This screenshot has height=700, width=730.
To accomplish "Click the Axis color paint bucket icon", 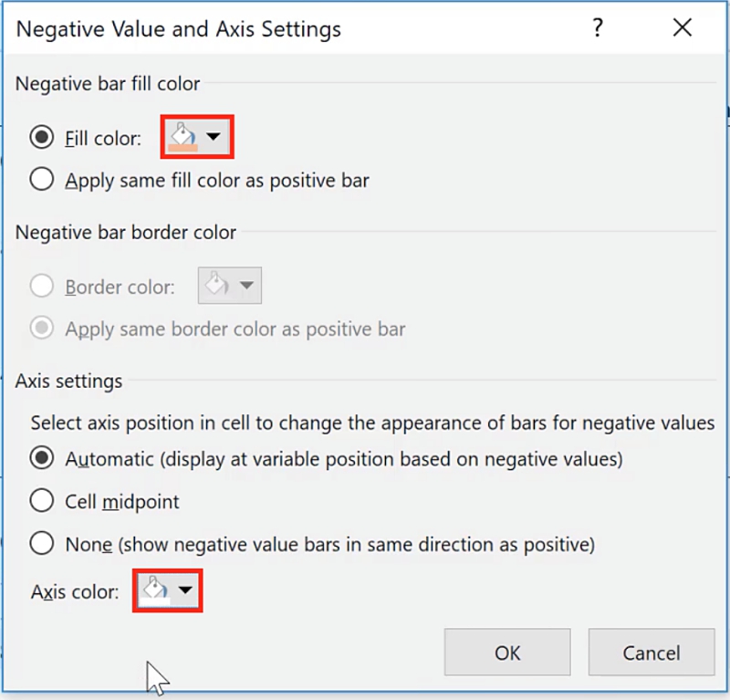I will [155, 590].
